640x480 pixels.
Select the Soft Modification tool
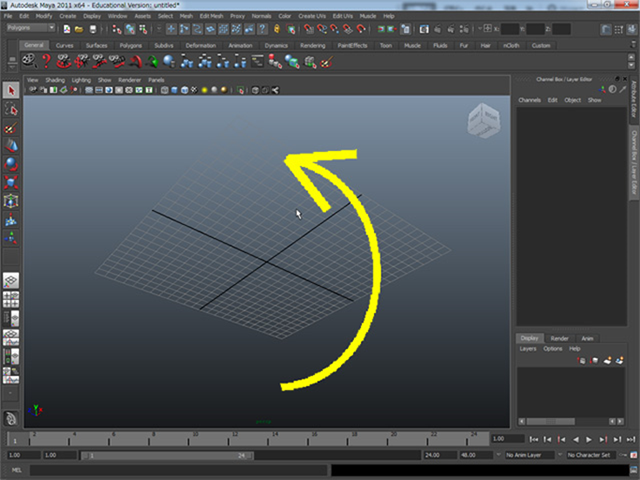[x=11, y=220]
